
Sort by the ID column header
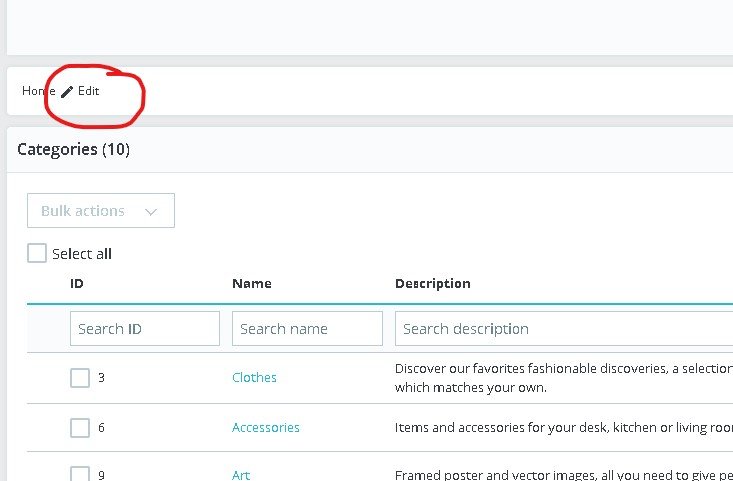tap(77, 284)
